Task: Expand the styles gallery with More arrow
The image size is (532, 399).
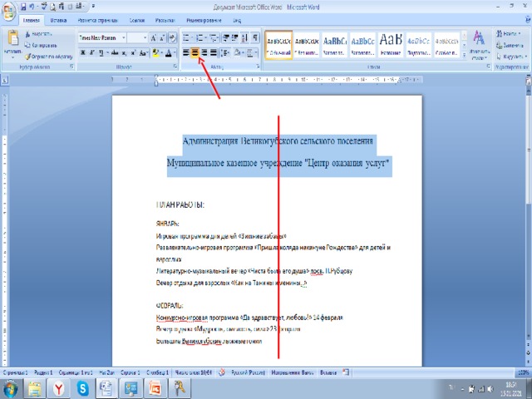Action: click(463, 52)
